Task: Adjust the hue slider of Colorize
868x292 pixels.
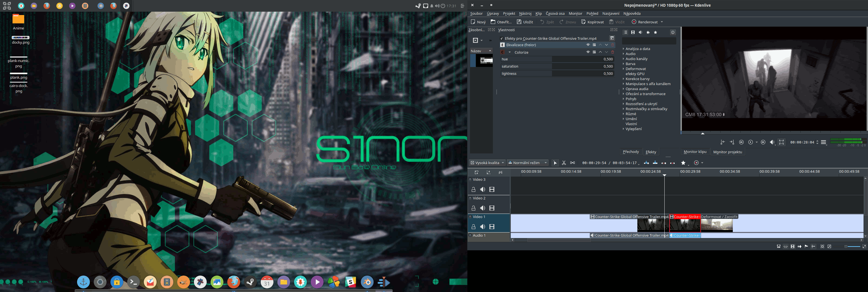Action: 557,59
